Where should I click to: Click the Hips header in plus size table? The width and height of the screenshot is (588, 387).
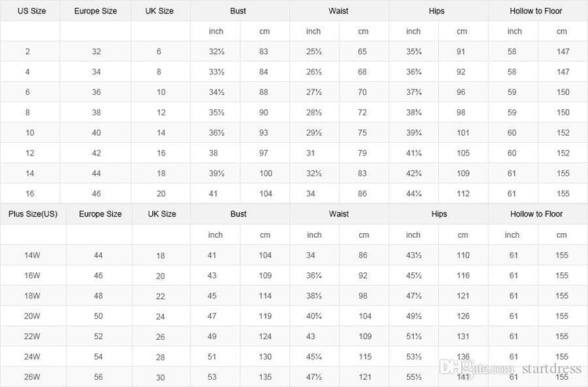click(439, 214)
